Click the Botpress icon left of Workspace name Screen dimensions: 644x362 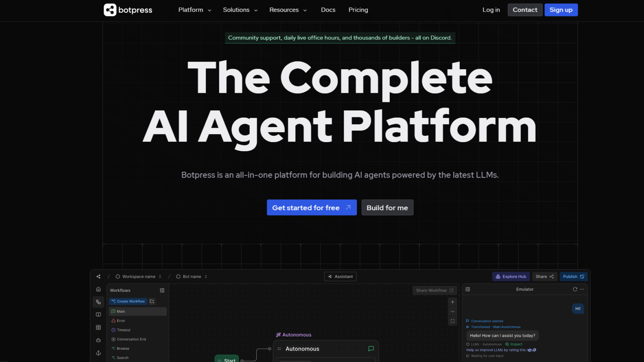(98, 277)
